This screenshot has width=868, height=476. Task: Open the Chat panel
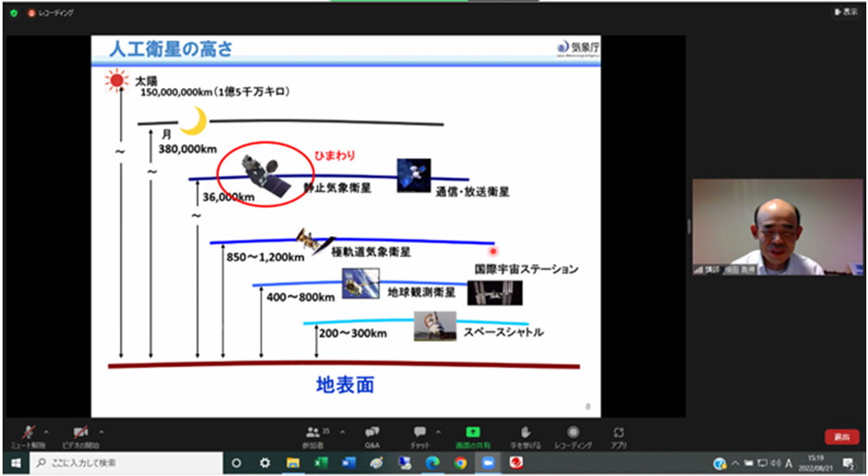[420, 435]
